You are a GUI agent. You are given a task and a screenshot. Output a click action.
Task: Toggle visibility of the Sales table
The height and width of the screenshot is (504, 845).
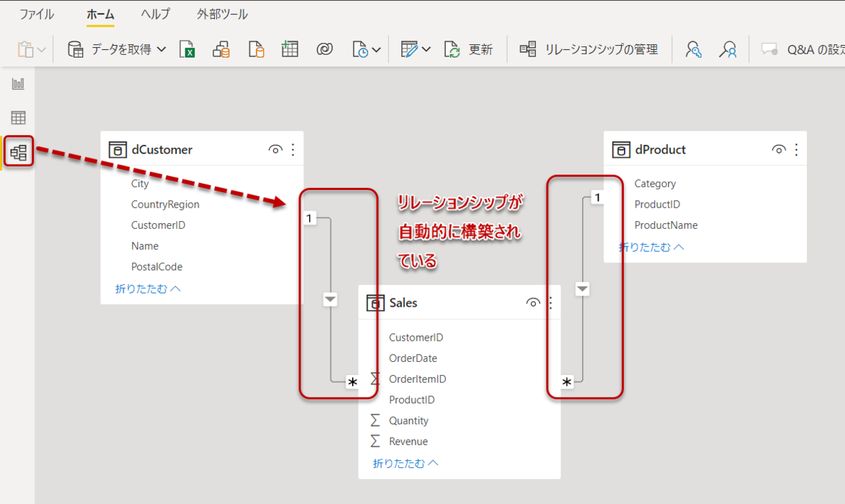(533, 302)
